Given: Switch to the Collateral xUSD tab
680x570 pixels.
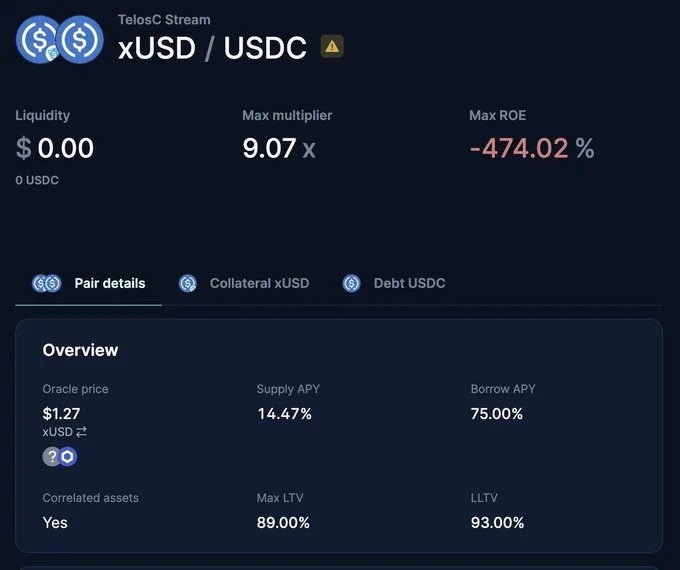Looking at the screenshot, I should coord(259,283).
